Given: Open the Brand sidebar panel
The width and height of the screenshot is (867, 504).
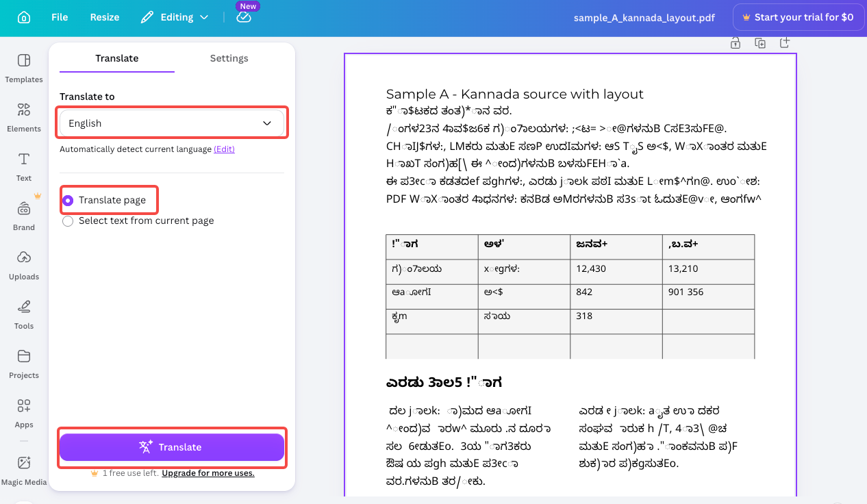Looking at the screenshot, I should [24, 216].
